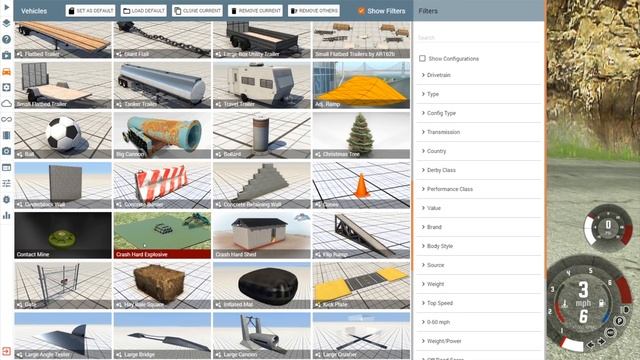Open the sliders options icon in sidebar

coord(6,183)
